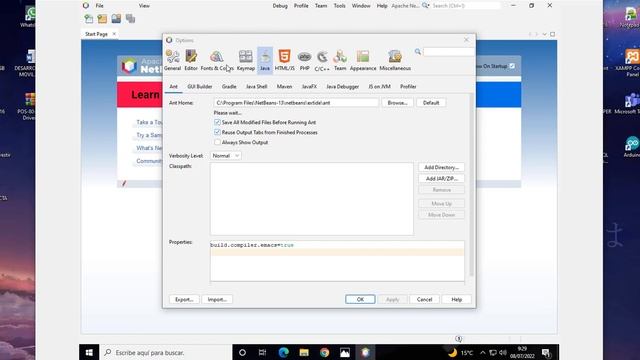The height and width of the screenshot is (360, 640).
Task: Open the C/C++ options category
Action: [322, 60]
